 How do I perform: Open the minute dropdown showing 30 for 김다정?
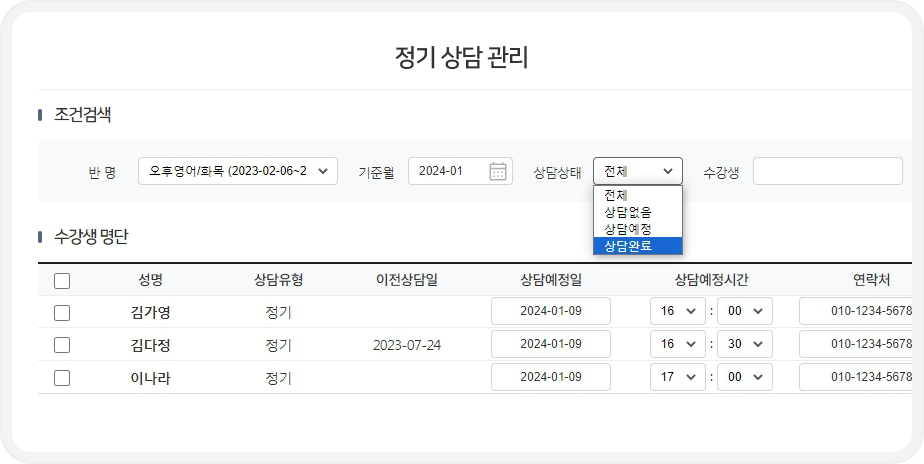coord(744,344)
